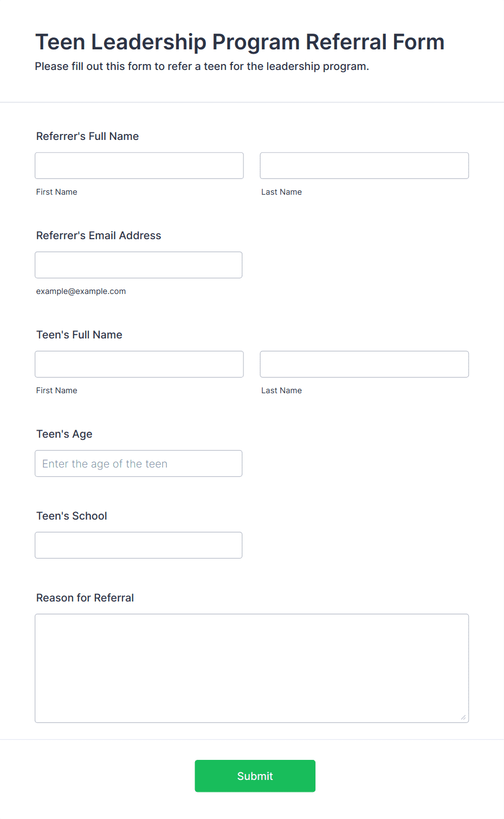Click inside Reason for Referral textarea

tap(252, 668)
